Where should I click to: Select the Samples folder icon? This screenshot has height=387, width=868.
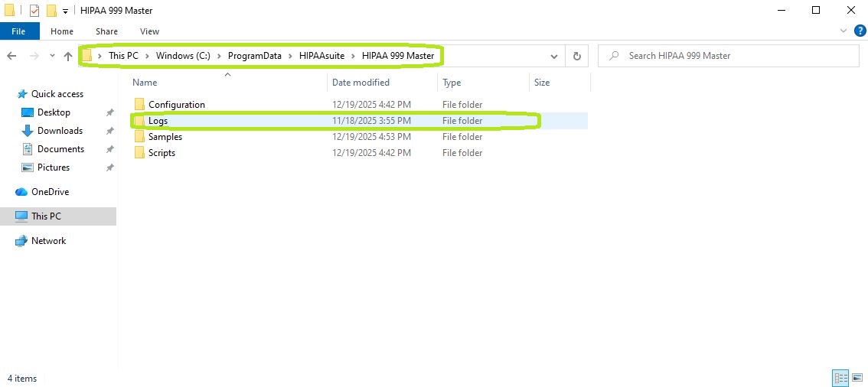[x=139, y=137]
